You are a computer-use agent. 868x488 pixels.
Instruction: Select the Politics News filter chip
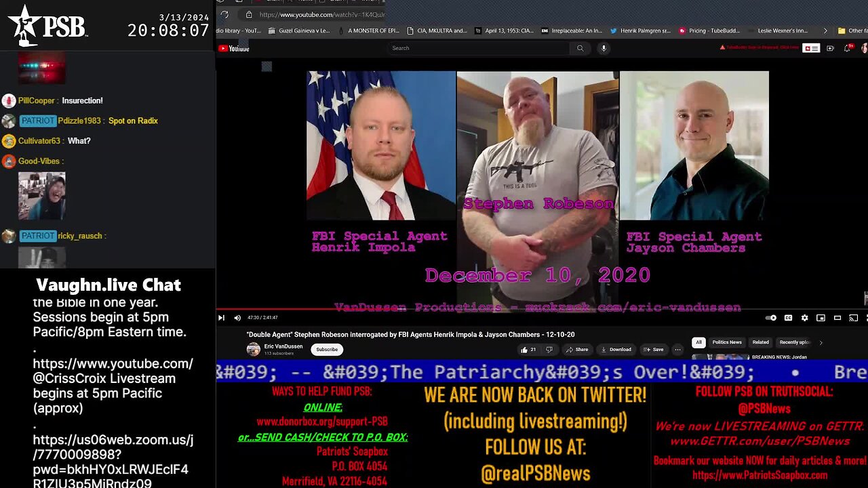(727, 342)
